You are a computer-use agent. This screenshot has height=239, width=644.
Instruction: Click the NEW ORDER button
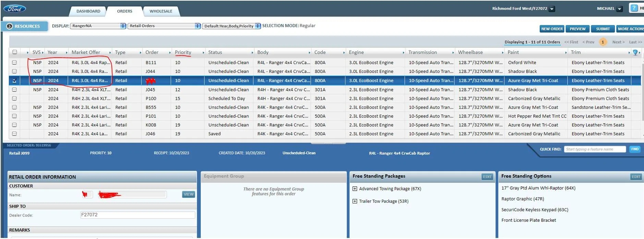(x=552, y=29)
